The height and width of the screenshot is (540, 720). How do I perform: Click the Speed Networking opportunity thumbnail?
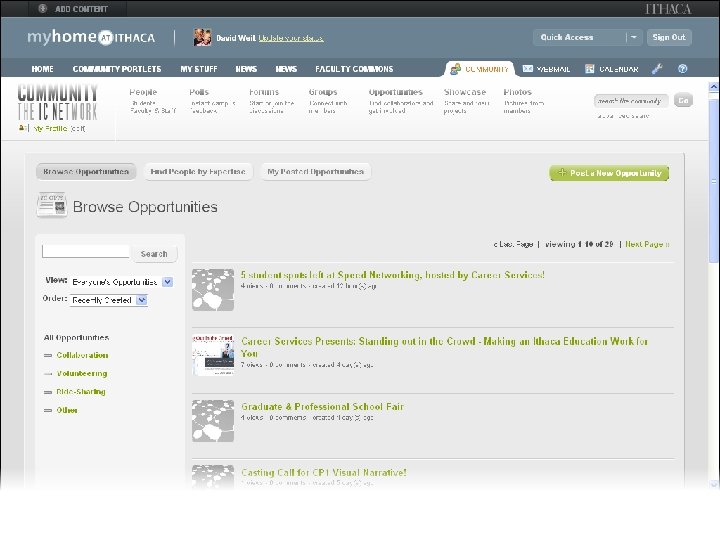(x=213, y=290)
